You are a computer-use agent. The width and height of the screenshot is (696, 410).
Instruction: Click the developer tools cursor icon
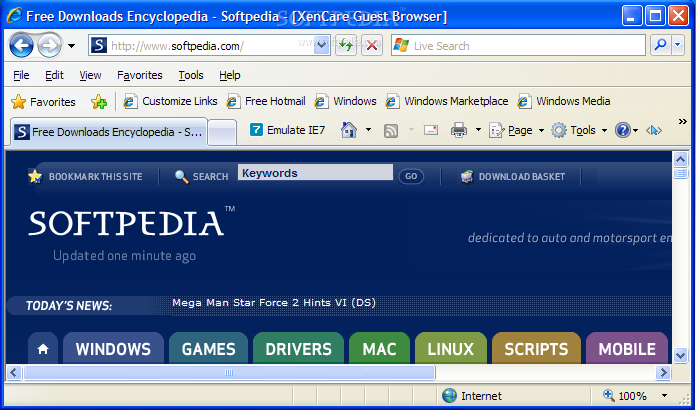click(654, 130)
